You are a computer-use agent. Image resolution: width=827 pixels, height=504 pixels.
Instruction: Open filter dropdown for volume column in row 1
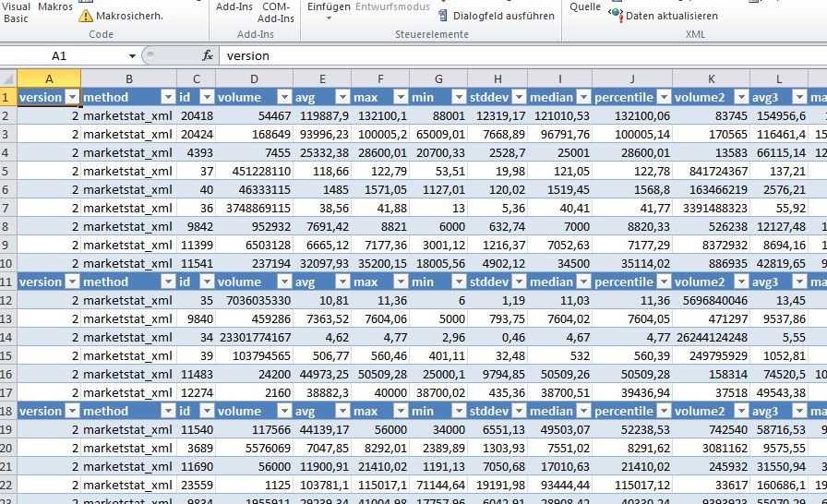point(281,97)
